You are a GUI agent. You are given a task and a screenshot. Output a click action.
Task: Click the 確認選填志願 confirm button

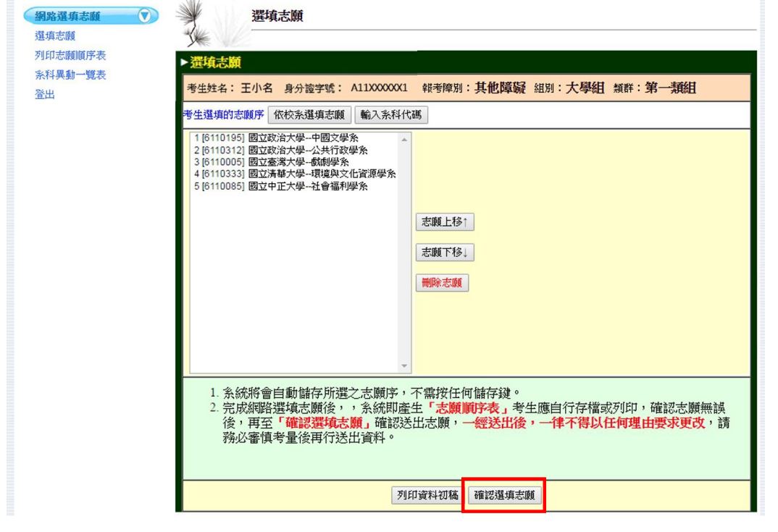click(x=504, y=495)
